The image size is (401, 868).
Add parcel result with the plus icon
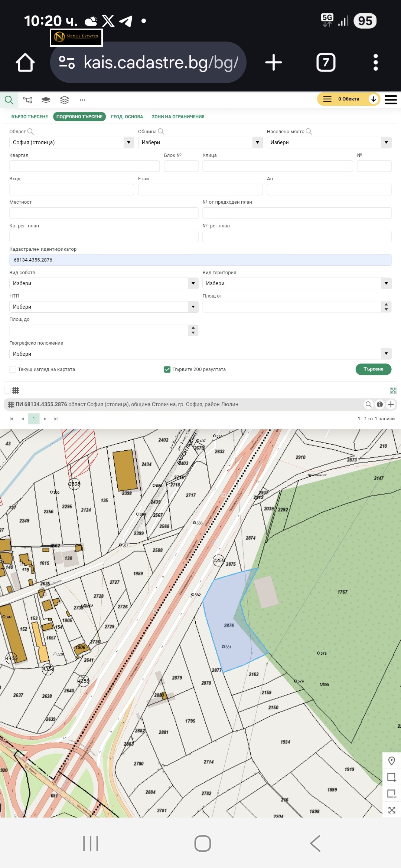click(391, 404)
